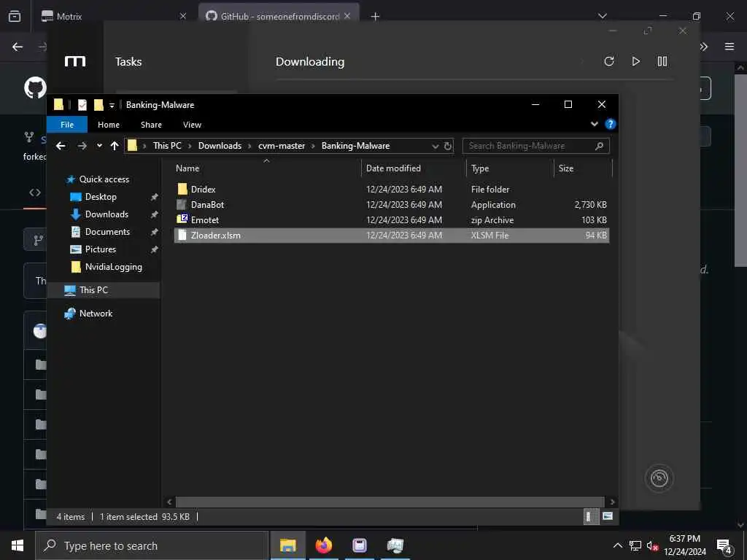Open Motrix speedometer button at bottom right
The image size is (747, 560).
[659, 478]
